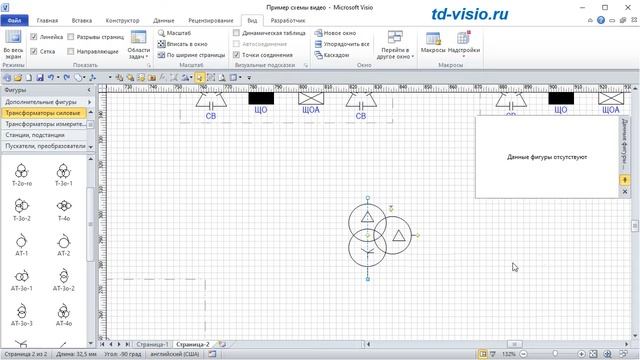Click the New blank document icon
Image resolution: width=640 pixels, height=360 pixels.
[29, 77]
